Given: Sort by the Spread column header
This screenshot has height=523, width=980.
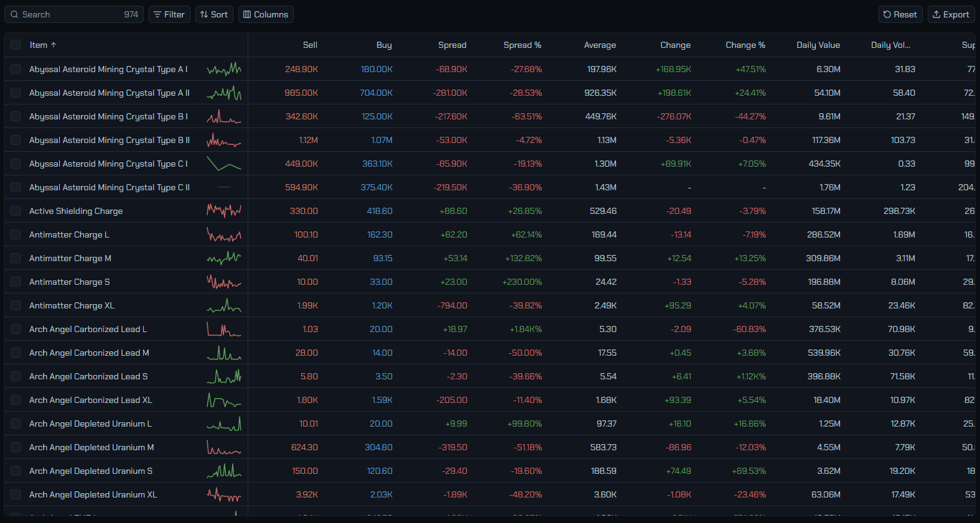Looking at the screenshot, I should (x=452, y=45).
